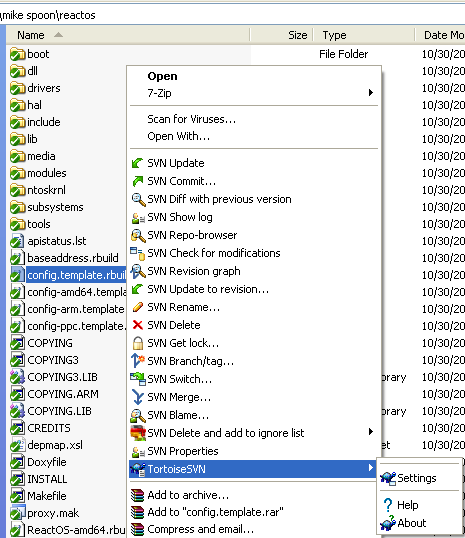Click the SVN Revision graph icon

tap(138, 271)
